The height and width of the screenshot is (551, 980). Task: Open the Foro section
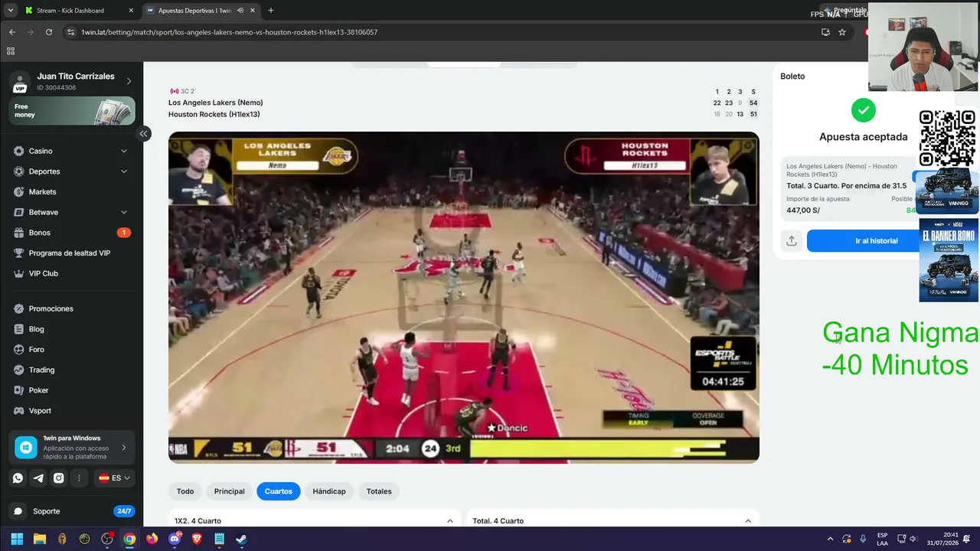click(x=37, y=350)
